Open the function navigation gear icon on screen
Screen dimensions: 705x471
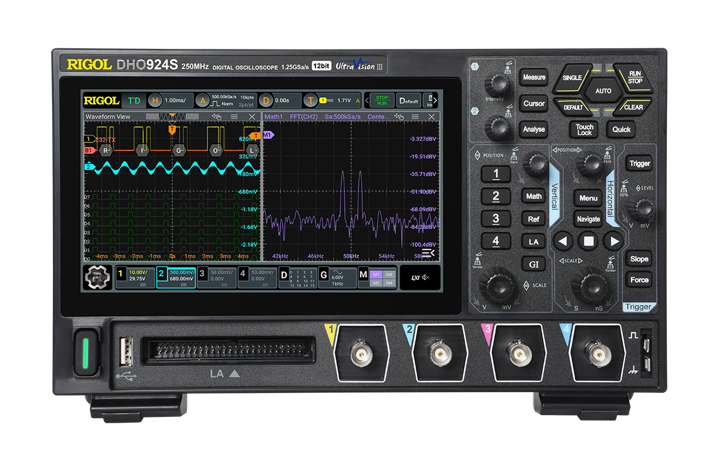tap(97, 277)
